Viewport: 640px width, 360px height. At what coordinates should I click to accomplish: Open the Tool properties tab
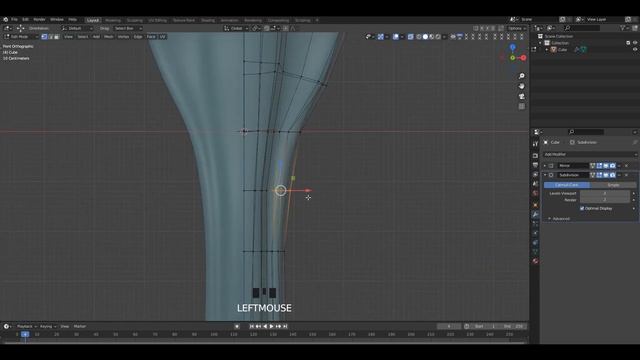pos(535,144)
